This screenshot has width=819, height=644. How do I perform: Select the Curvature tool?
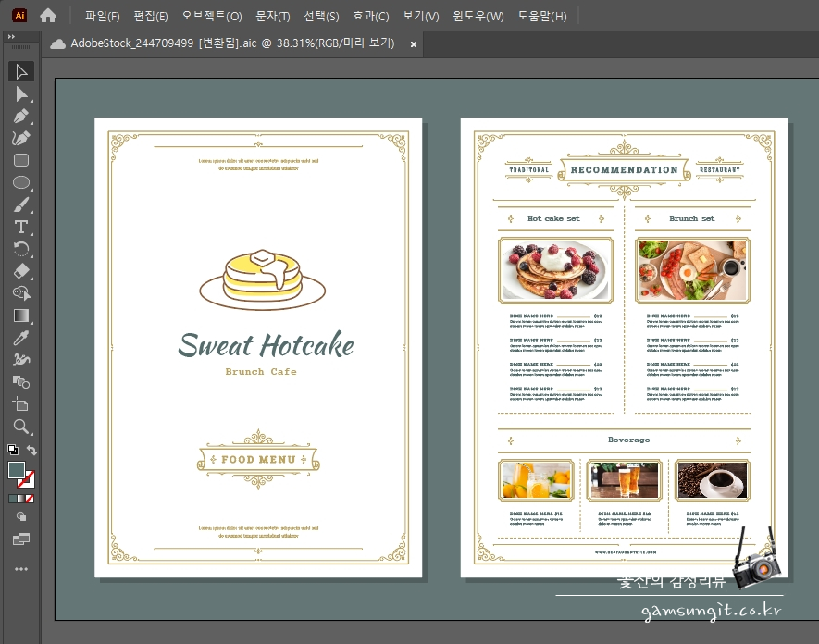21,138
